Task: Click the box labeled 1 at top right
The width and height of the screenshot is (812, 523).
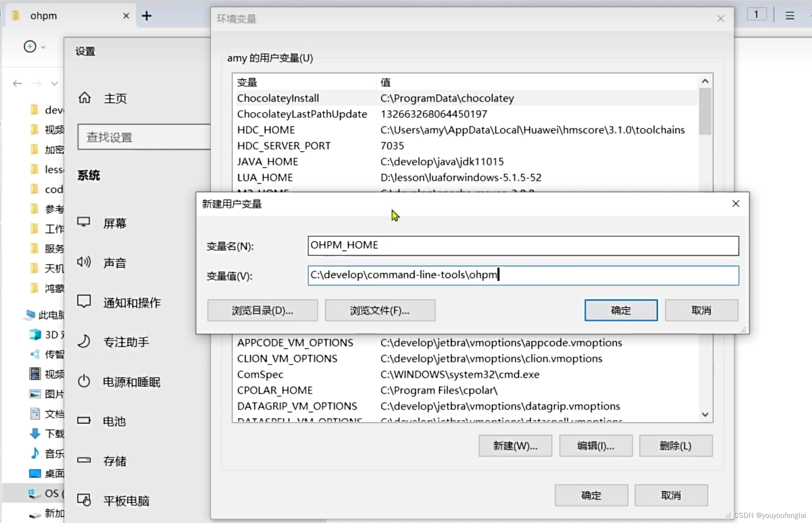Action: pyautogui.click(x=757, y=15)
